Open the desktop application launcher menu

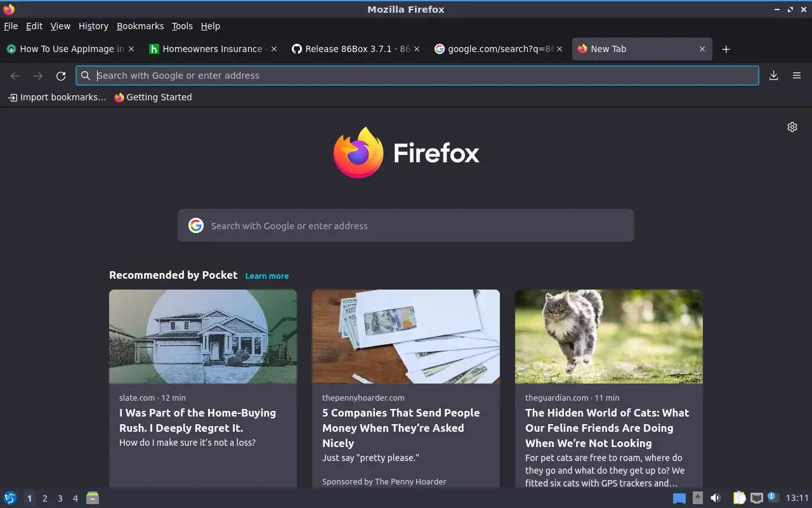pos(10,498)
